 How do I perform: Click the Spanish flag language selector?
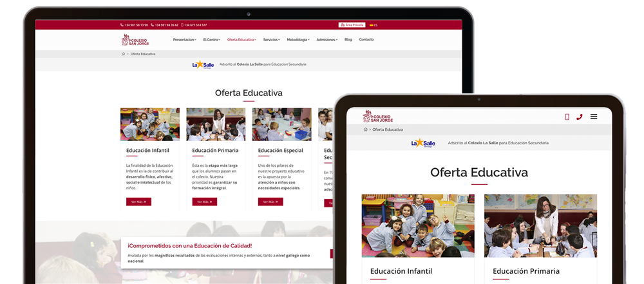pos(374,25)
